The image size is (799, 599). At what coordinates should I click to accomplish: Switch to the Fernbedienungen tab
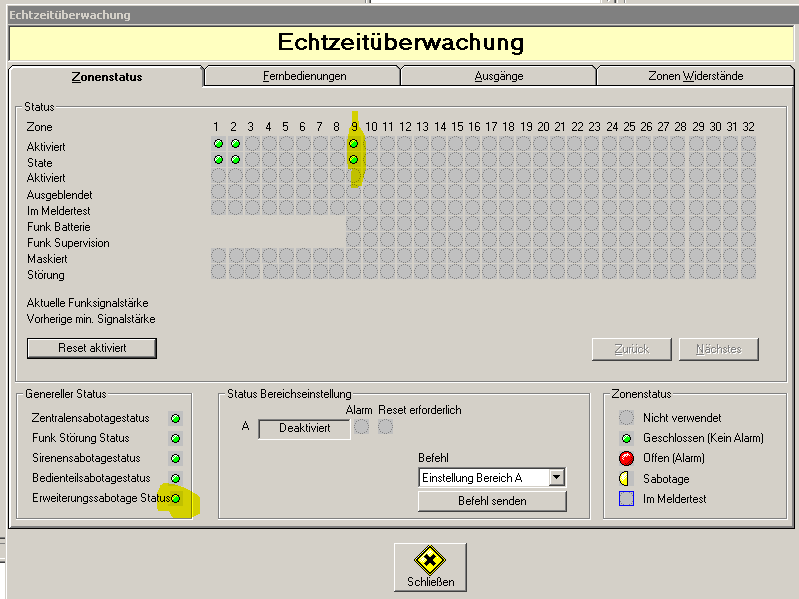tap(303, 76)
